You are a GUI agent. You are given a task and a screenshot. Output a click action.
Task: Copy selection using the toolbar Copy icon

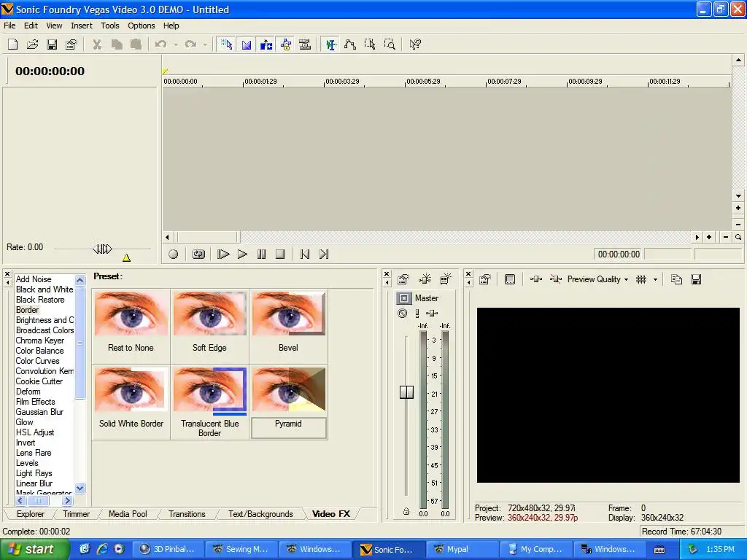tap(117, 44)
